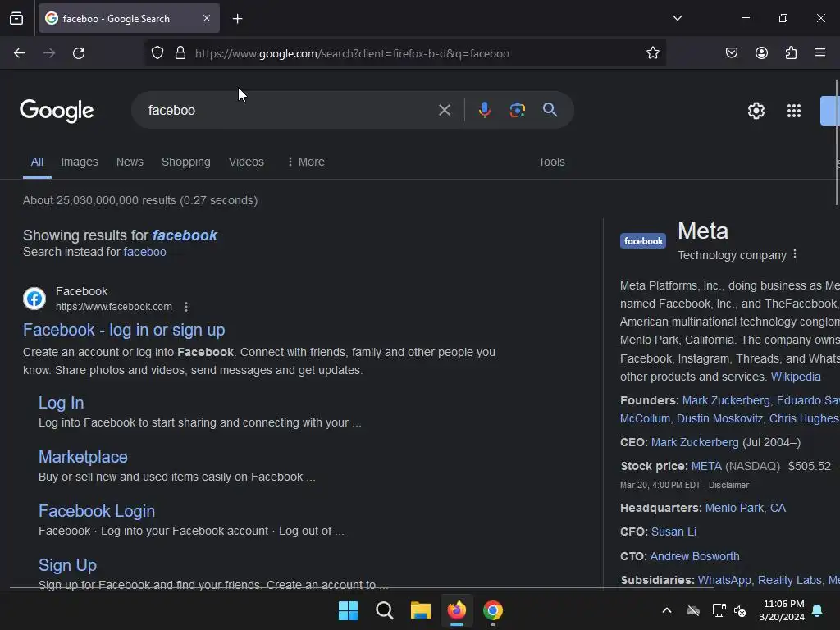Open more options for Facebook result
This screenshot has width=840, height=630.
(x=186, y=307)
